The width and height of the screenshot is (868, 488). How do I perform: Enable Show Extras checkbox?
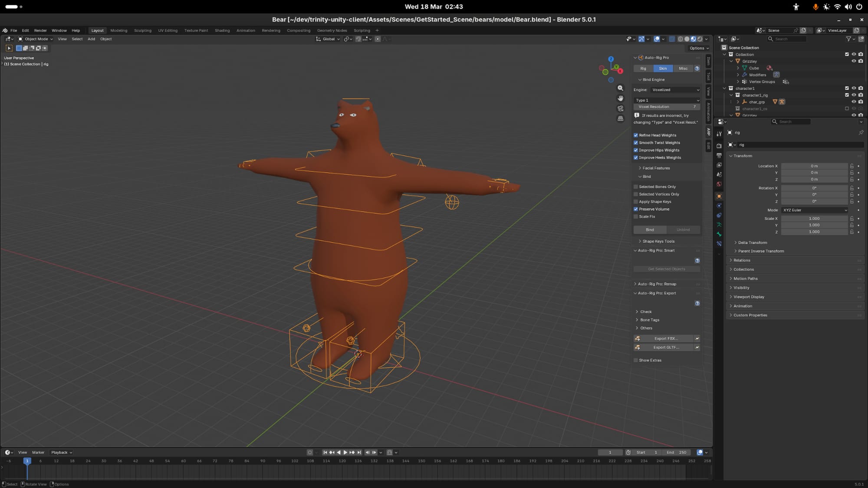tap(636, 360)
